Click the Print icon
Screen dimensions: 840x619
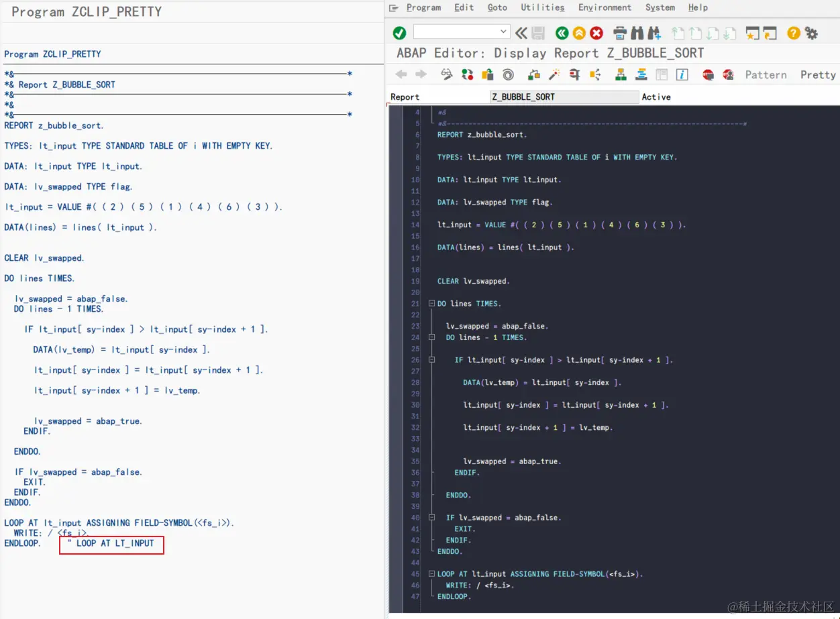coord(621,33)
